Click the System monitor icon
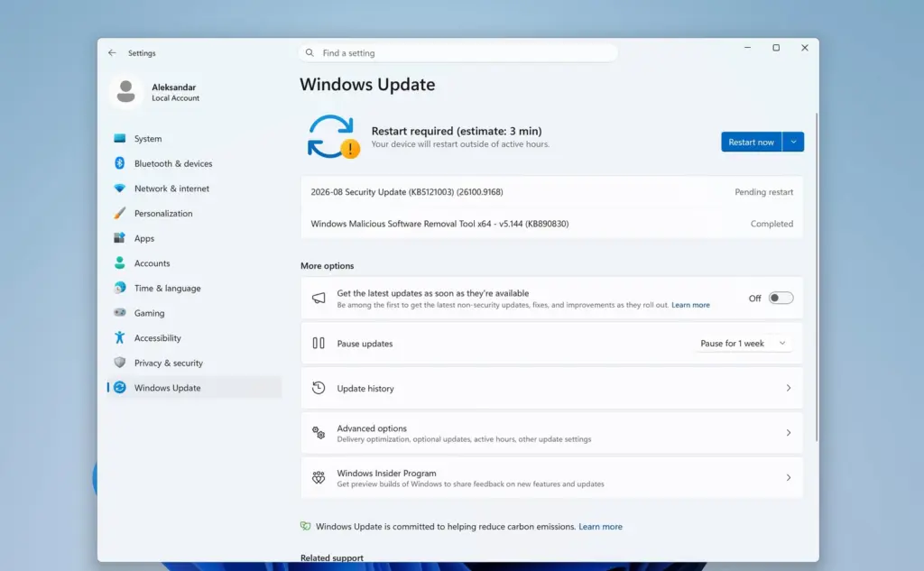 click(x=120, y=139)
